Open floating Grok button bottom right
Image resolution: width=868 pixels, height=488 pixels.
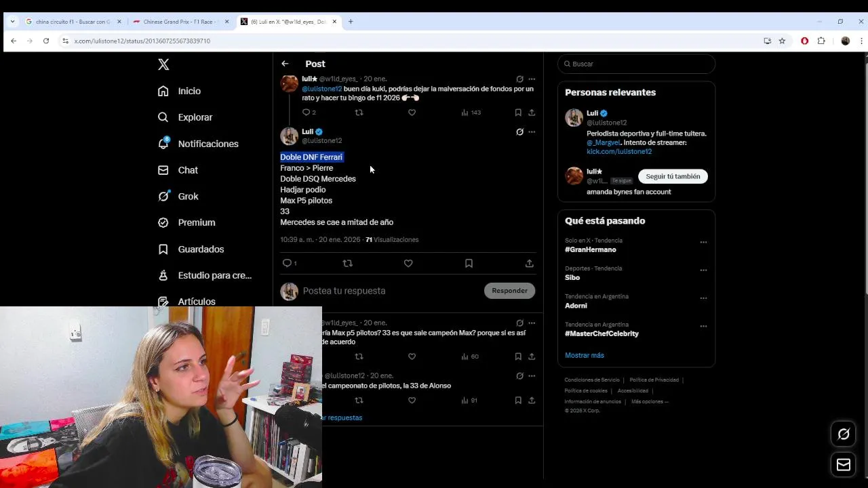pos(844,434)
